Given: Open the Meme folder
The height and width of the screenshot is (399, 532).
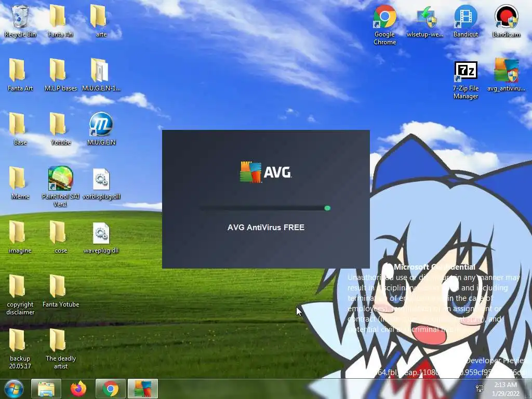Looking at the screenshot, I should (20, 183).
